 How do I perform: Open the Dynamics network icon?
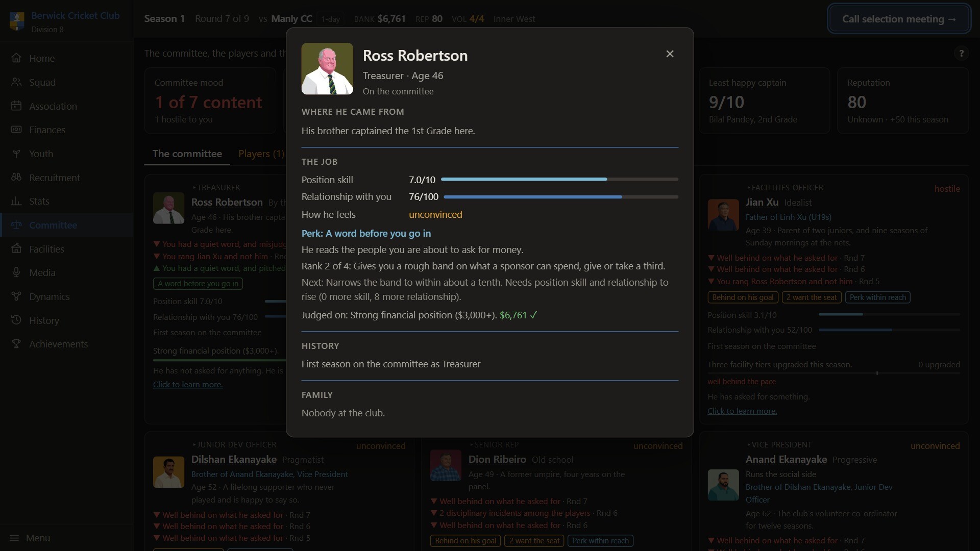(x=16, y=296)
